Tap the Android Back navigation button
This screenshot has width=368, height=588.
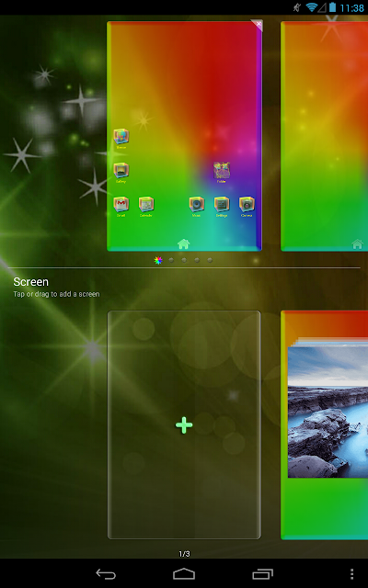(x=106, y=573)
